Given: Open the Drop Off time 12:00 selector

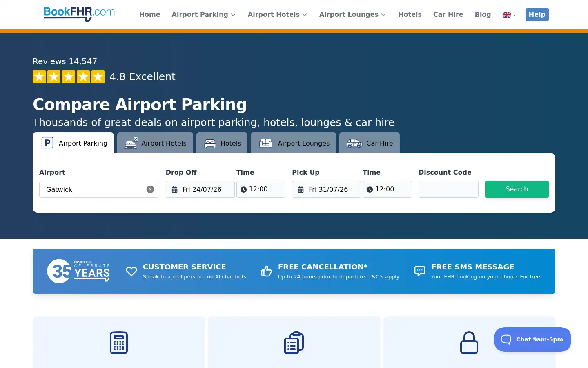Looking at the screenshot, I should (261, 189).
